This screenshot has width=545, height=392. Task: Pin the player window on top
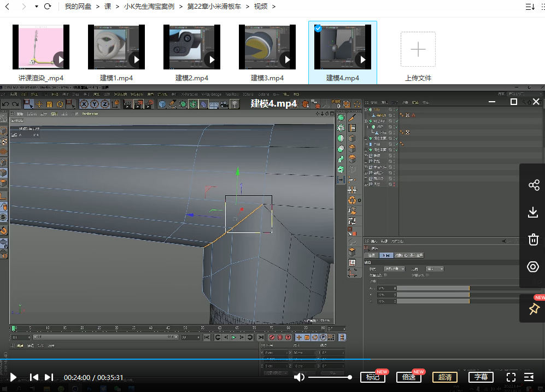coord(534,309)
